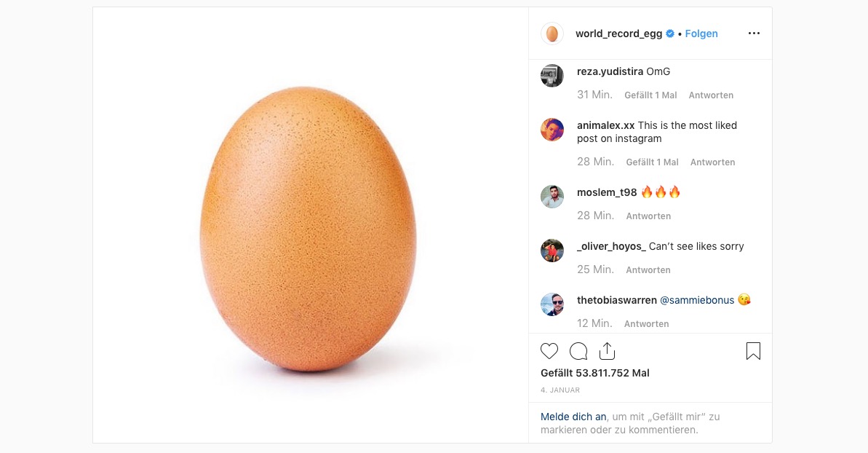
Task: Follow the account via Folgen
Action: coord(701,34)
